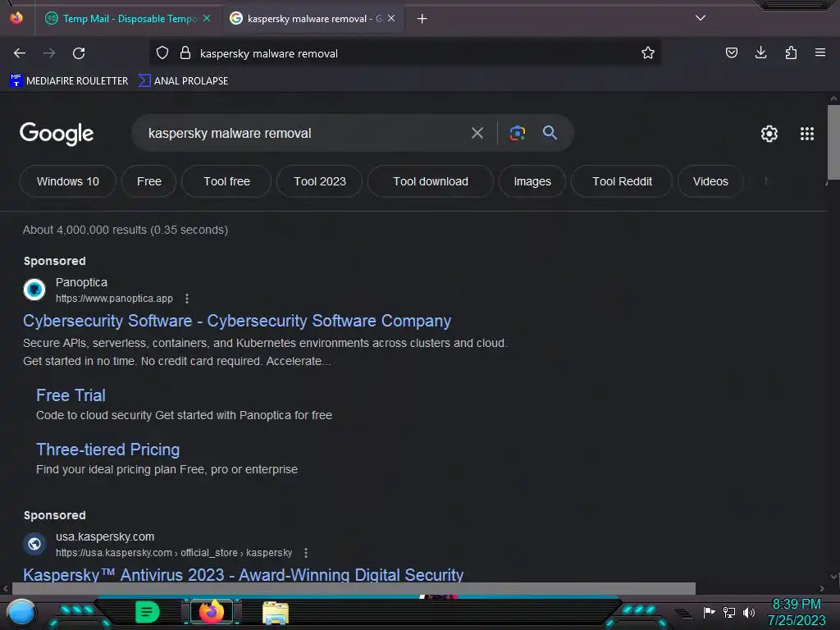
Task: Click the vertical scrollbar thumb
Action: [833, 143]
